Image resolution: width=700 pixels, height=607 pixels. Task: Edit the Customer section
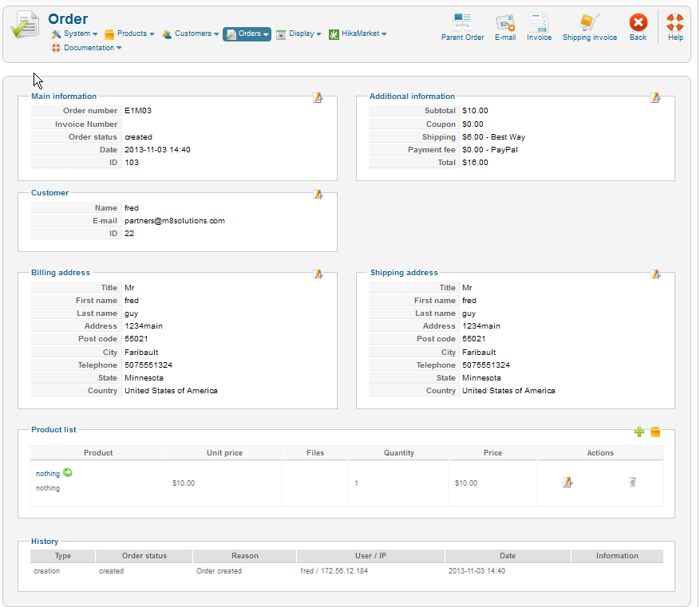tap(318, 194)
